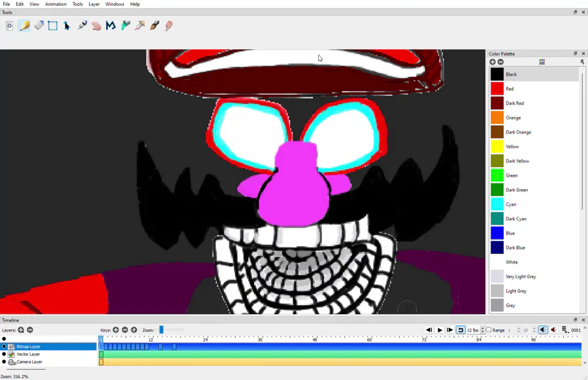Click the color palette vertical scrollbar
Viewport: 588px width, 380px height.
click(x=582, y=142)
